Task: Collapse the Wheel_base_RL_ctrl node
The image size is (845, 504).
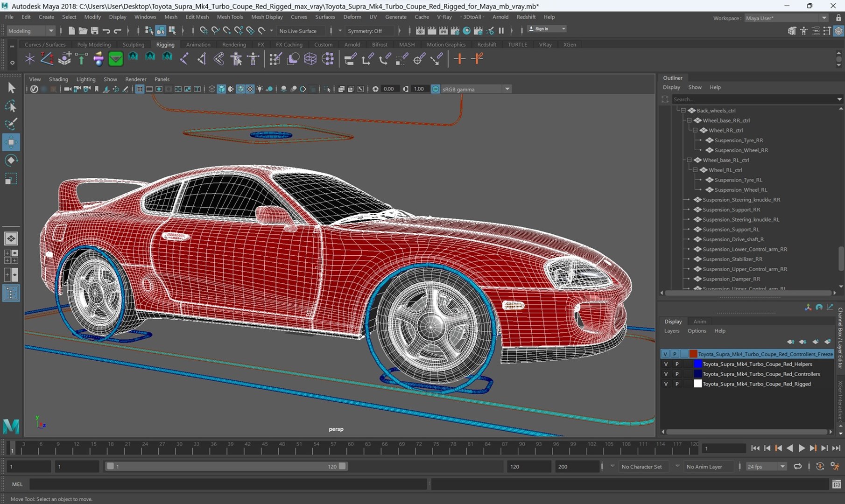Action: point(689,160)
